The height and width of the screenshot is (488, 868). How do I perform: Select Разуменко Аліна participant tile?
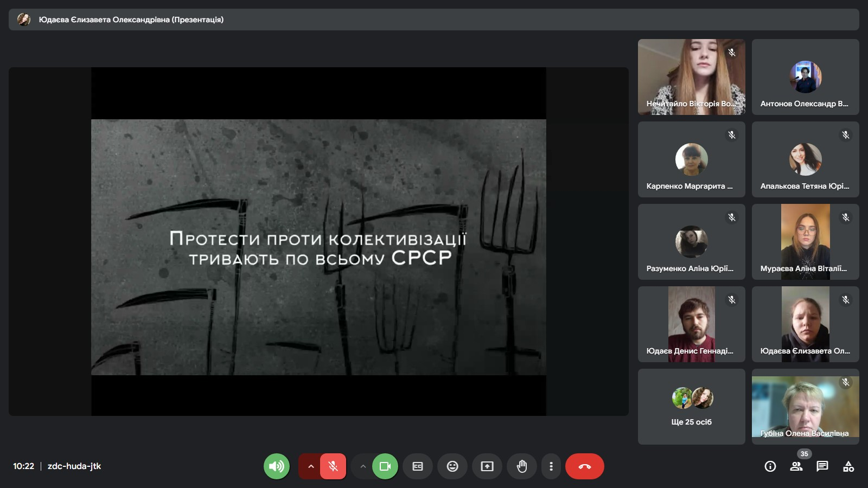point(692,242)
